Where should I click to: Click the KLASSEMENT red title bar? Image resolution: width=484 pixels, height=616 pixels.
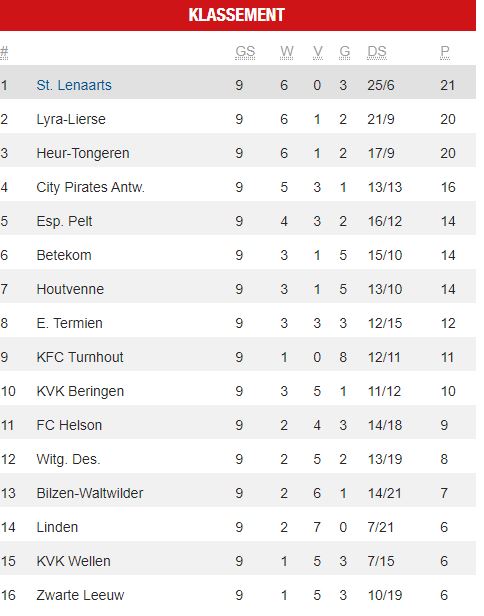238,15
